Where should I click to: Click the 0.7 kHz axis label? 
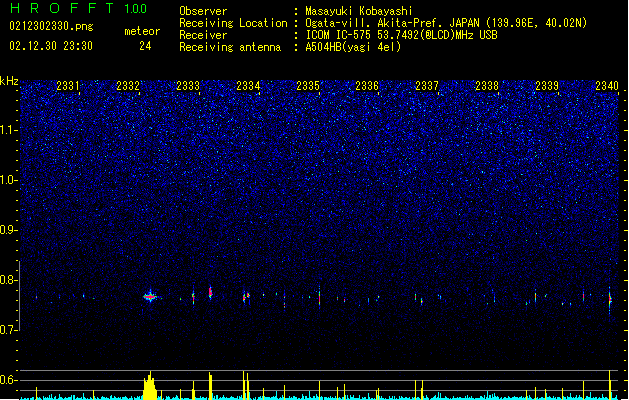[x=9, y=330]
